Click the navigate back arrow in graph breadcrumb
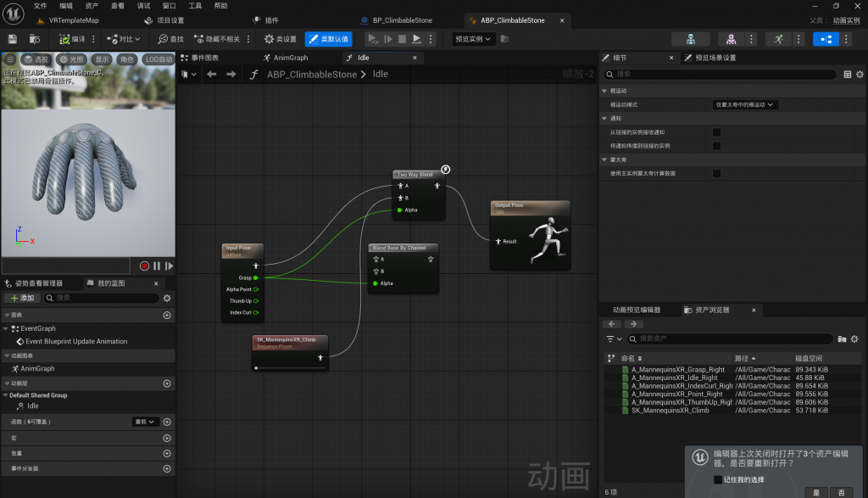 tap(212, 75)
